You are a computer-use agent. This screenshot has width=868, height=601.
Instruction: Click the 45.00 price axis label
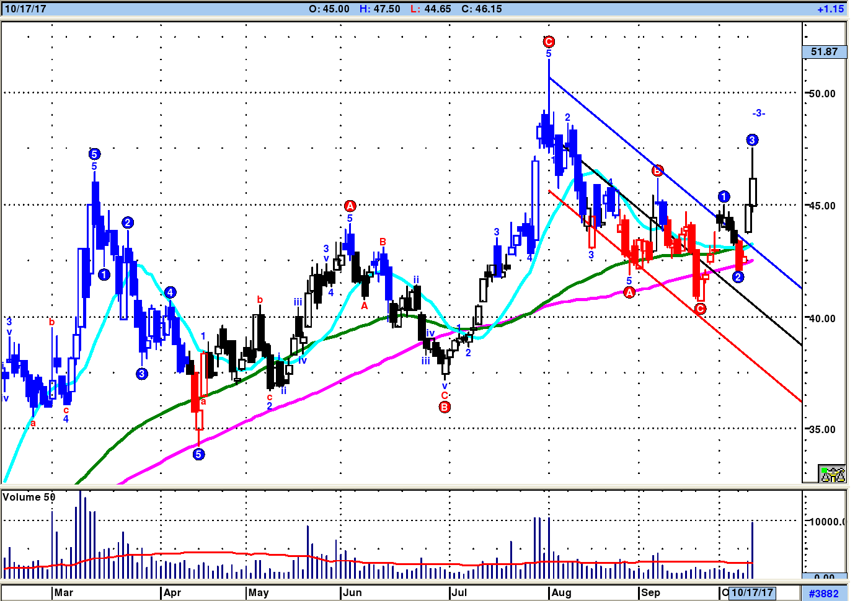tap(822, 206)
